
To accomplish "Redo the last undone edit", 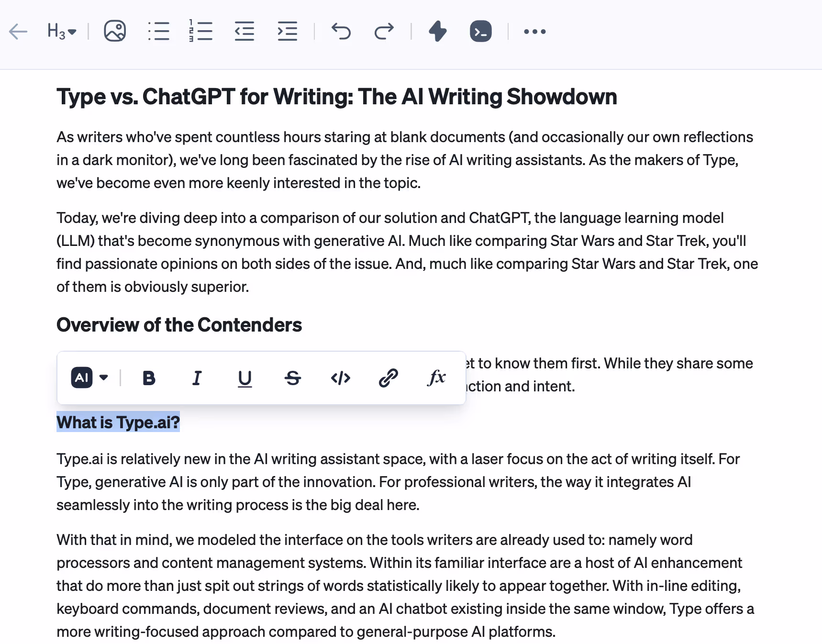I will click(384, 32).
